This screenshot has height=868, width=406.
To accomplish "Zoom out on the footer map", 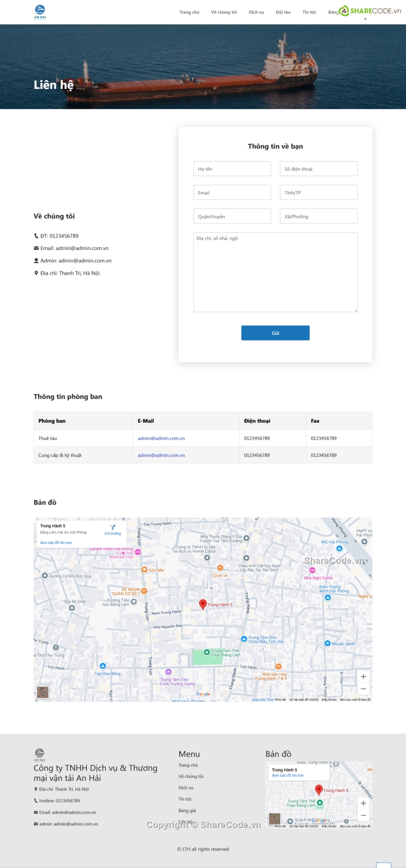I will [x=363, y=815].
